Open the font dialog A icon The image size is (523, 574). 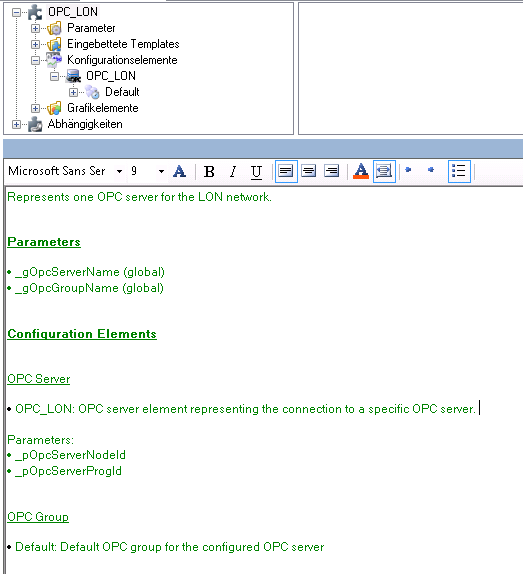[x=179, y=171]
